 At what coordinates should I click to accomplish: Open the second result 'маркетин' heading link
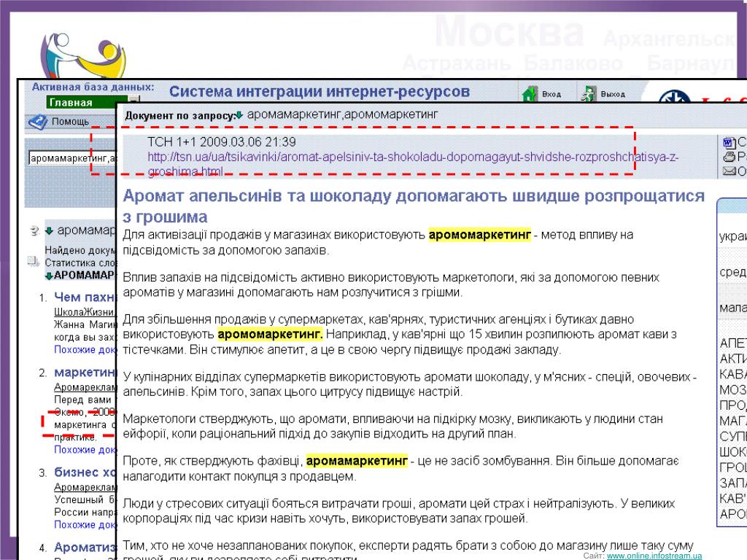(x=85, y=373)
